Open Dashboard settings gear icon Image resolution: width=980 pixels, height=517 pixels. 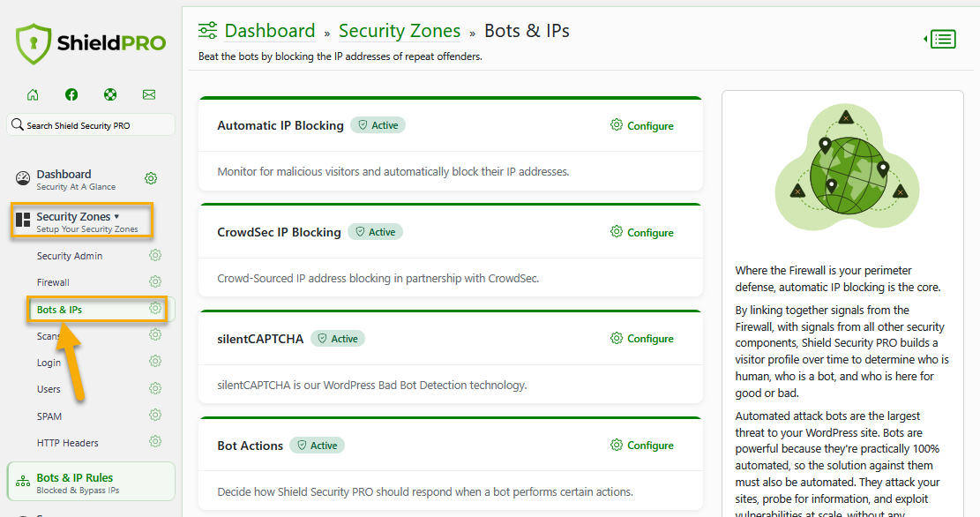[x=151, y=178]
